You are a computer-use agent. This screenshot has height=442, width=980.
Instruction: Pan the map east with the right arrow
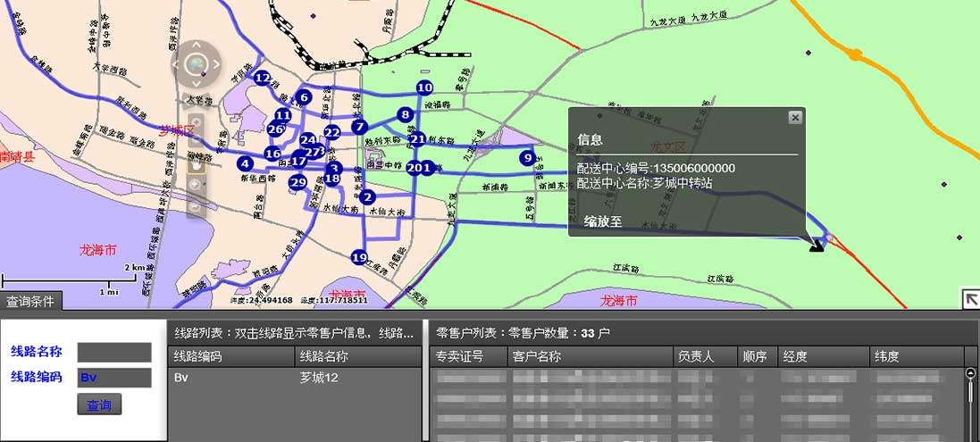pyautogui.click(x=216, y=63)
